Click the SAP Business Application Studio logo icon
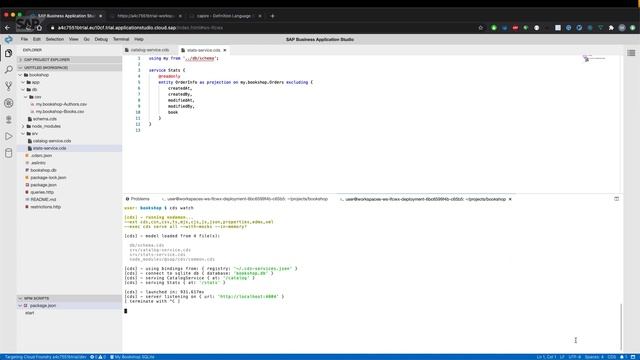The image size is (640, 360). 8,40
